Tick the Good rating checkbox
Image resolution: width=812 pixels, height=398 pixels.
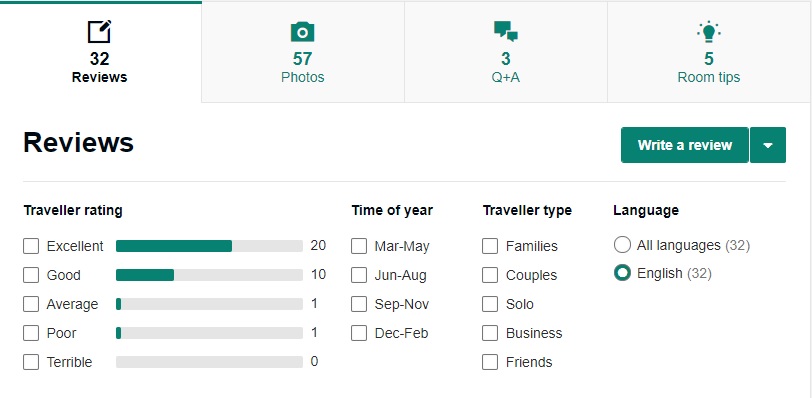tap(31, 275)
